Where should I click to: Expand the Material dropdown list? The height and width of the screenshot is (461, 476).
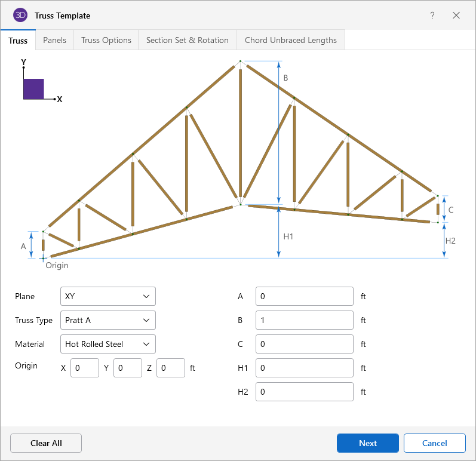click(x=108, y=344)
